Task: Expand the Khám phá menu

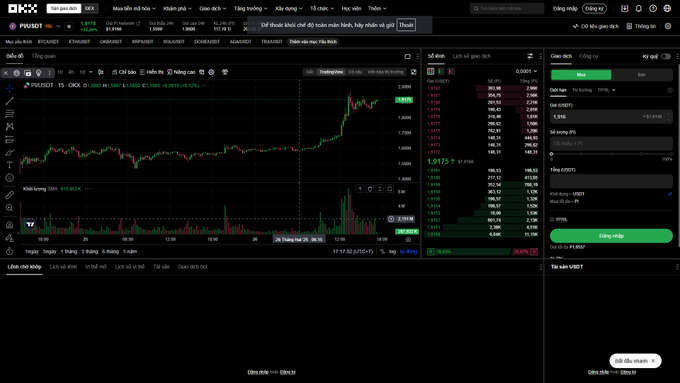Action: [177, 8]
